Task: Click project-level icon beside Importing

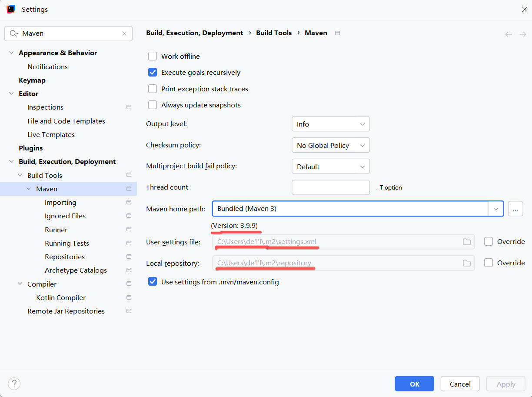Action: pyautogui.click(x=129, y=202)
